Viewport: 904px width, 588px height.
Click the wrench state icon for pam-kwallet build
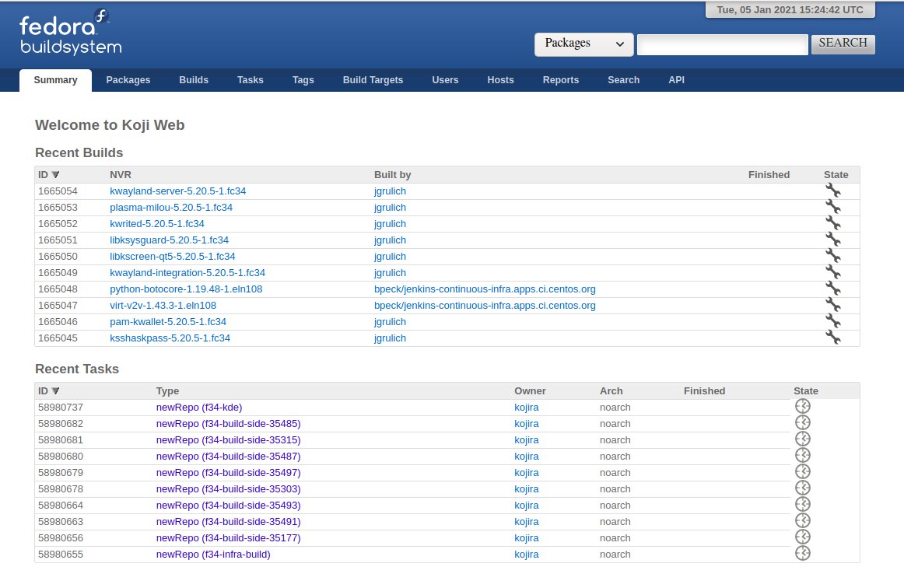832,320
